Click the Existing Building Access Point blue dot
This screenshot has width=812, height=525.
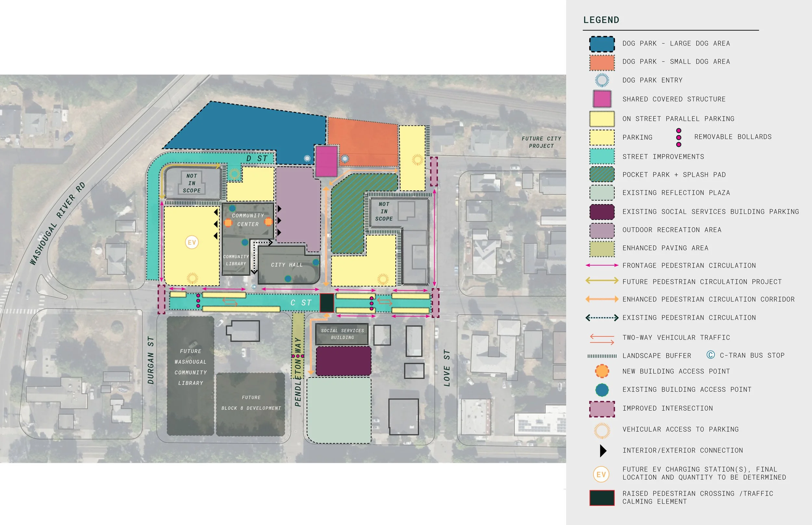[x=602, y=390]
